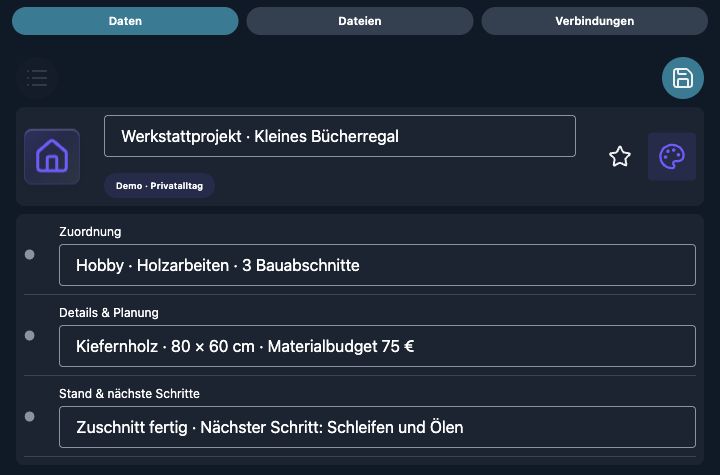Click the Demo · Privatalltag tag

point(159,186)
